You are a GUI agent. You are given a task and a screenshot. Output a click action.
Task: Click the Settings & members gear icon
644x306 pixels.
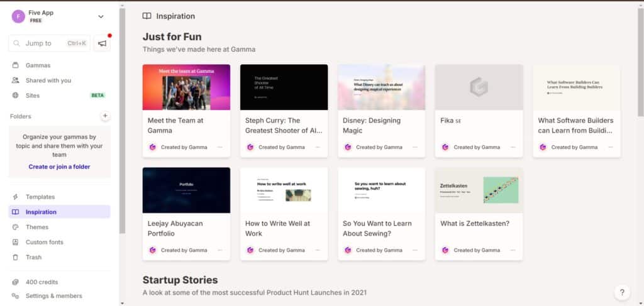[16, 296]
